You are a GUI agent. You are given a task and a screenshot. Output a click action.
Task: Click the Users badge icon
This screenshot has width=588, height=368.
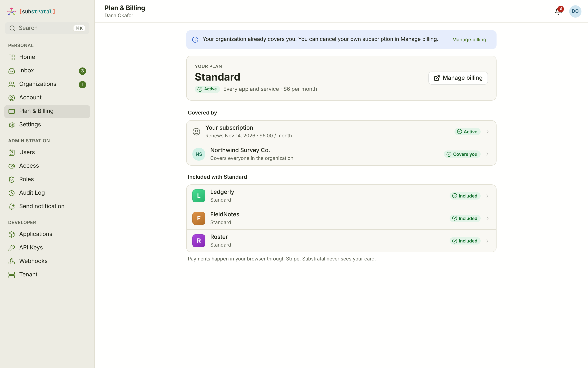click(x=12, y=153)
